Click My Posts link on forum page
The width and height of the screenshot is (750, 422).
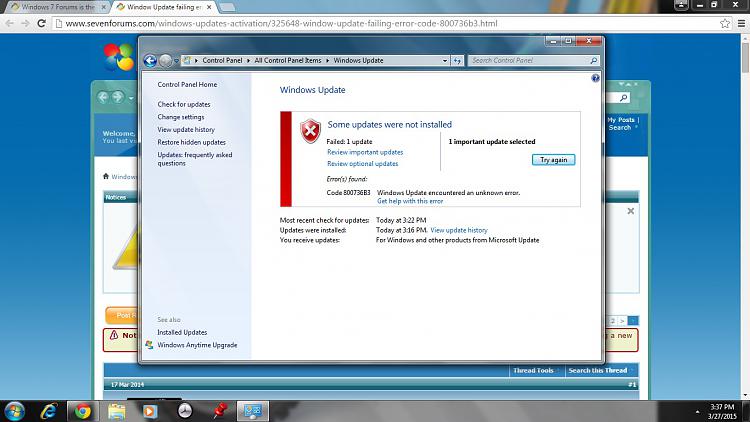point(620,120)
